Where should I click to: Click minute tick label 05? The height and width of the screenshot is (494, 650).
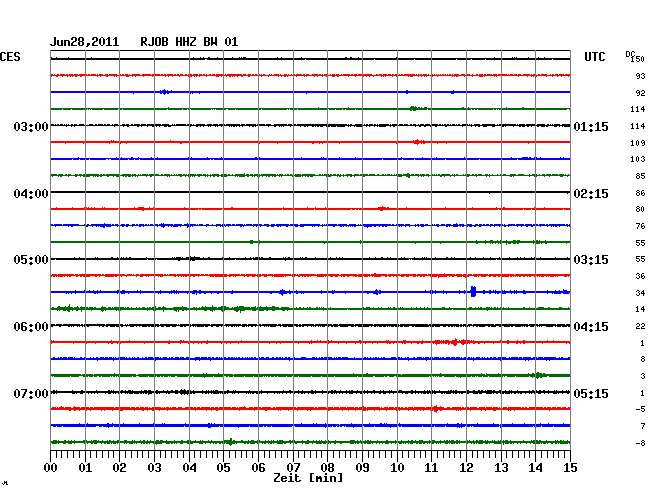click(x=223, y=468)
